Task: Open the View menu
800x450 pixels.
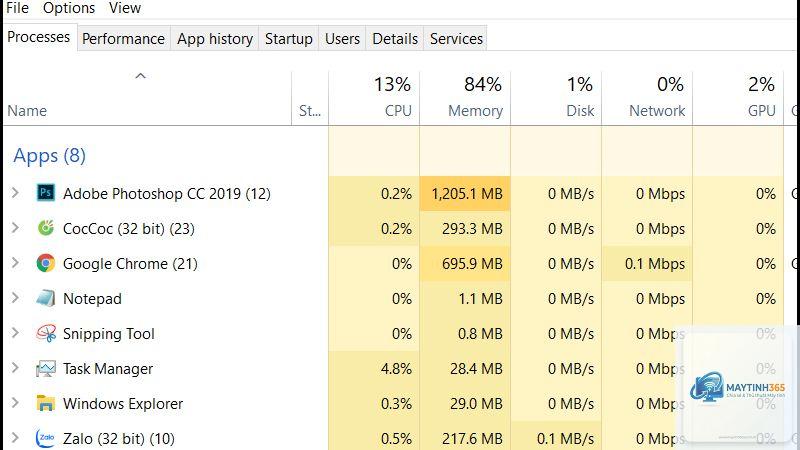Action: click(124, 8)
